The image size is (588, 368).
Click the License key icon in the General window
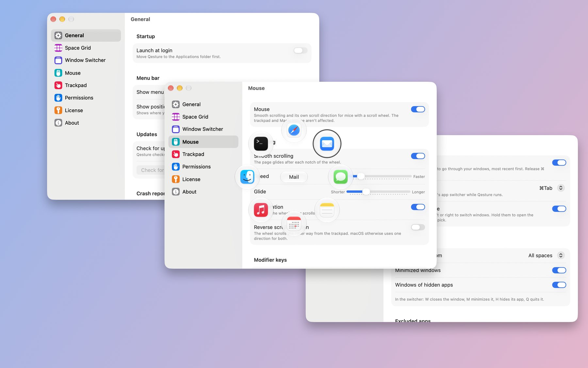coord(58,110)
